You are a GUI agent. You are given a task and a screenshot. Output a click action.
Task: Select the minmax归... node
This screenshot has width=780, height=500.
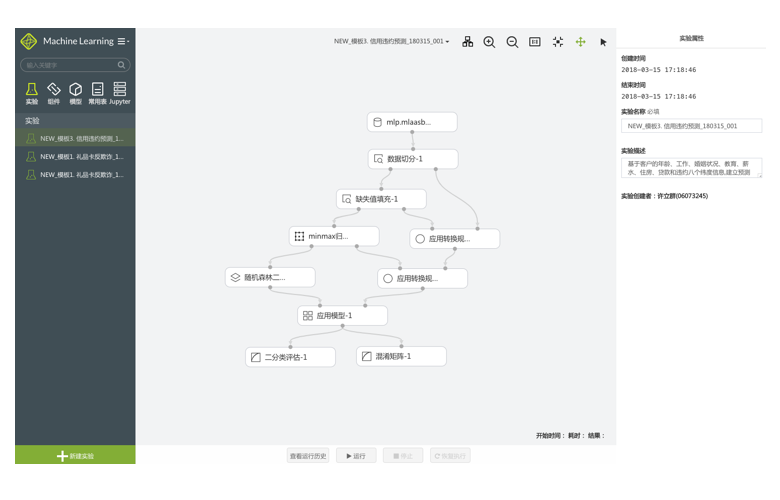(x=334, y=236)
